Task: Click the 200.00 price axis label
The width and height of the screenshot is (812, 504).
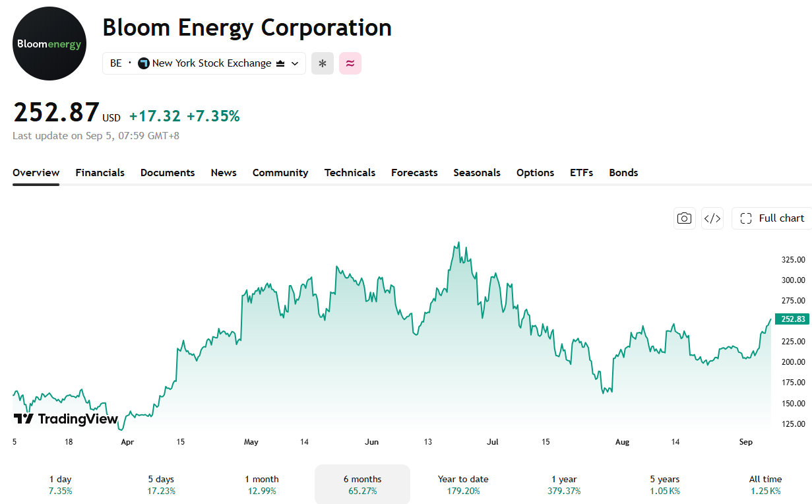Action: [793, 362]
